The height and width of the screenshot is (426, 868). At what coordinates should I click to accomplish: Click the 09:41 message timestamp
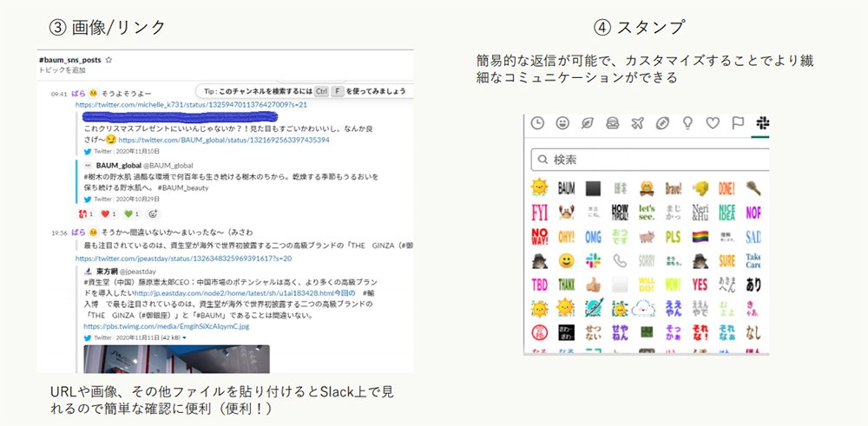pos(59,95)
